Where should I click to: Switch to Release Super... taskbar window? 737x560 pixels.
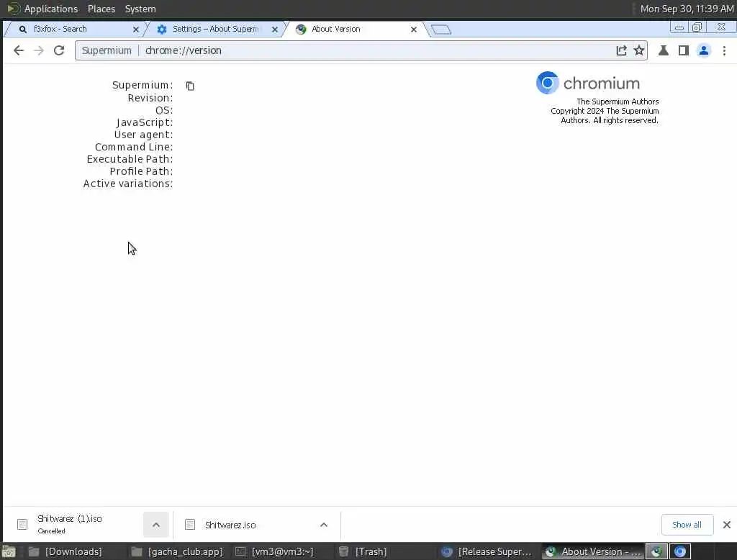(487, 551)
